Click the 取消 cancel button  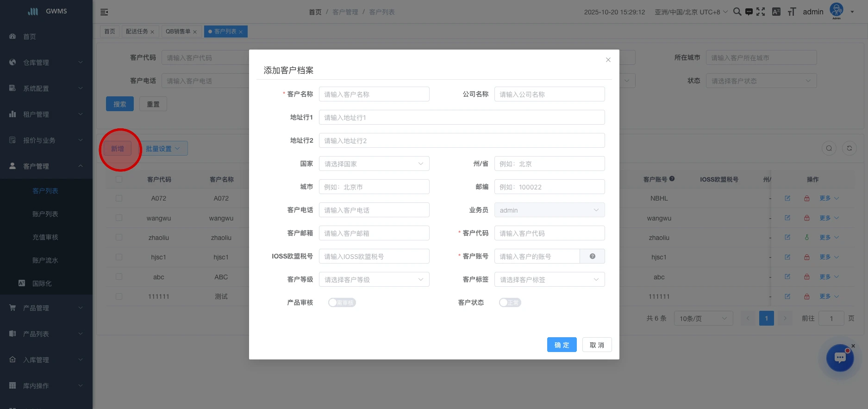[597, 345]
